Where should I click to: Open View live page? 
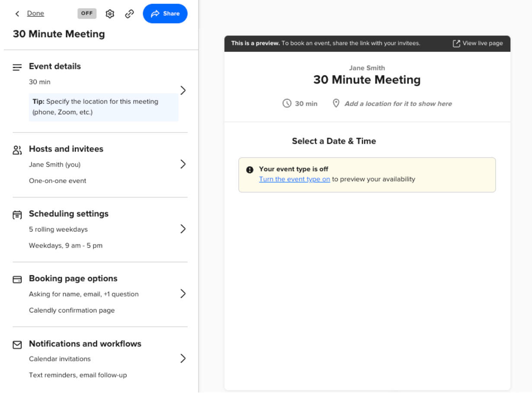478,43
